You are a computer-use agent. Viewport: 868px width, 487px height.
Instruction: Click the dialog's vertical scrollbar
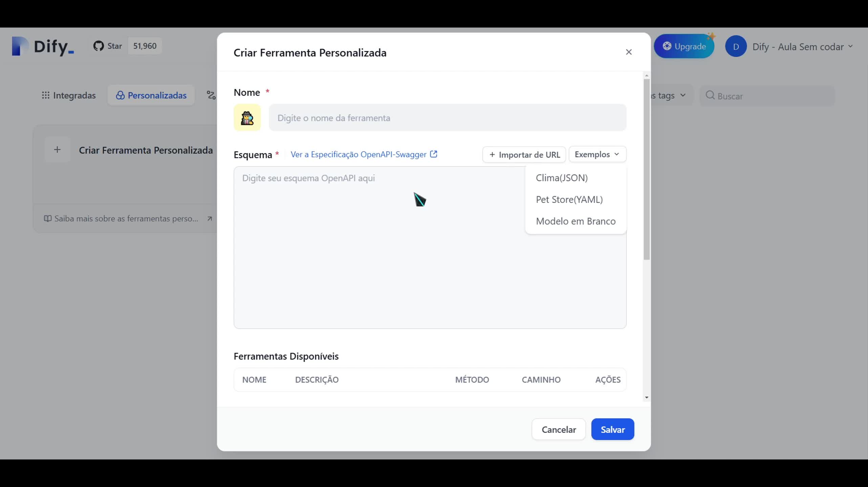(x=647, y=169)
